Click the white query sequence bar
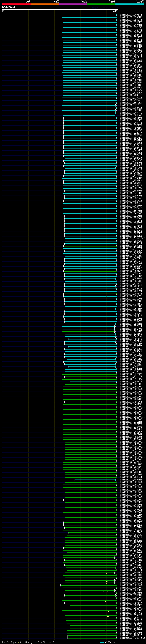 click(x=60, y=10)
